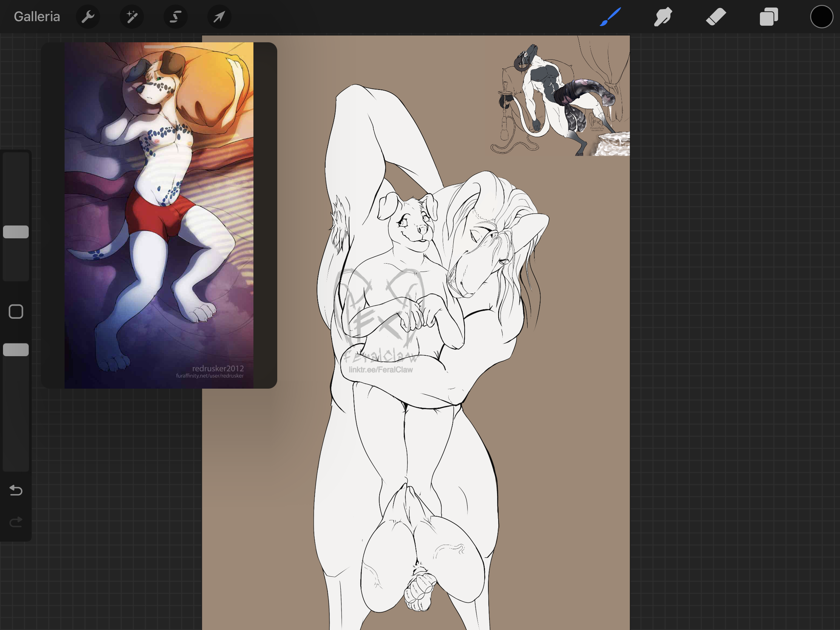Click the brush size slider handle
This screenshot has width=840, height=630.
(16, 232)
